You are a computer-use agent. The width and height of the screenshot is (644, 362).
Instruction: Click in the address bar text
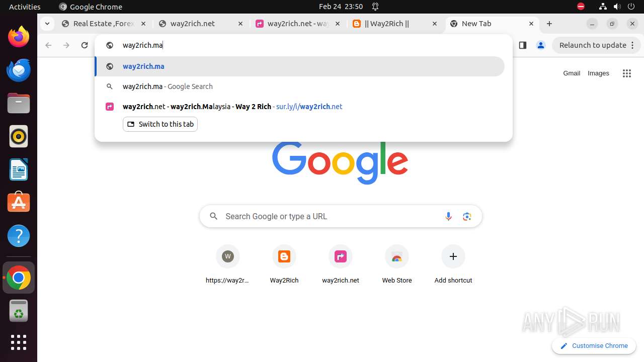(142, 45)
